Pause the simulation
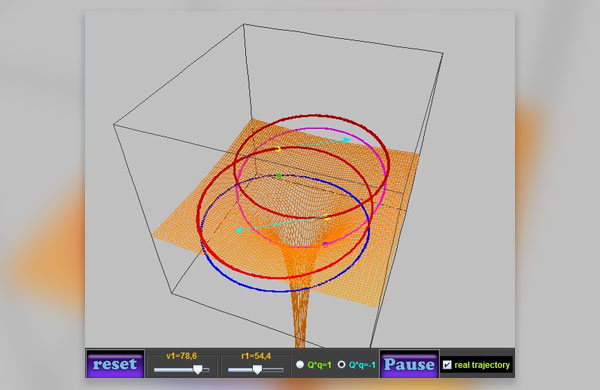600x390 pixels. point(409,364)
